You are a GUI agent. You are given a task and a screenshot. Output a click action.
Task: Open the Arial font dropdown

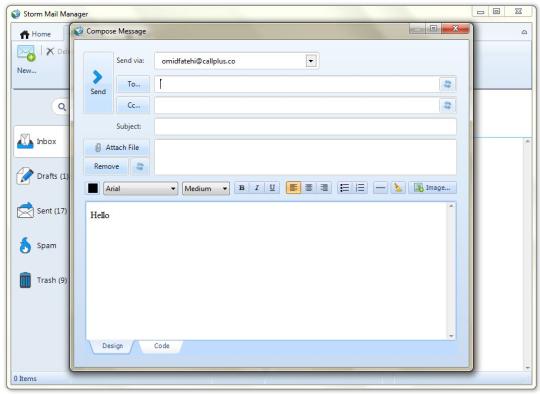pyautogui.click(x=141, y=188)
